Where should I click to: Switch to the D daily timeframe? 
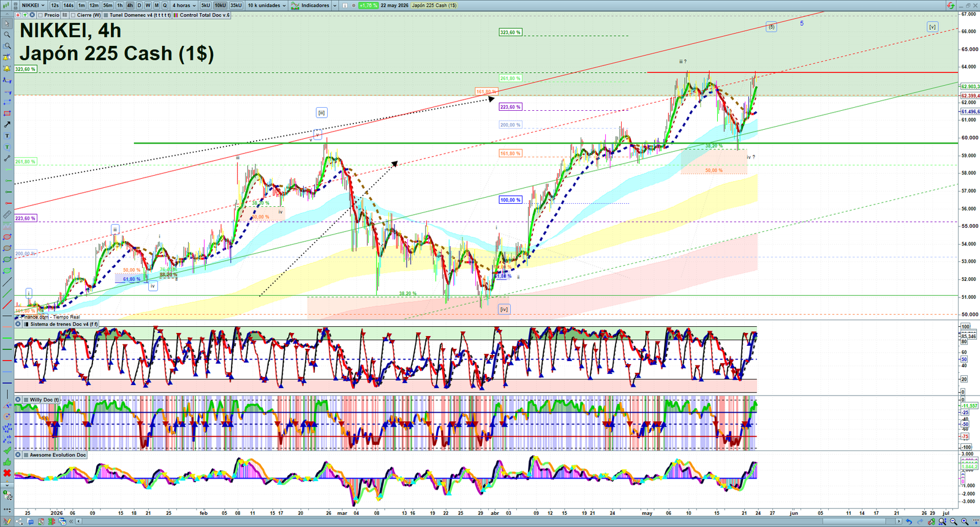139,5
